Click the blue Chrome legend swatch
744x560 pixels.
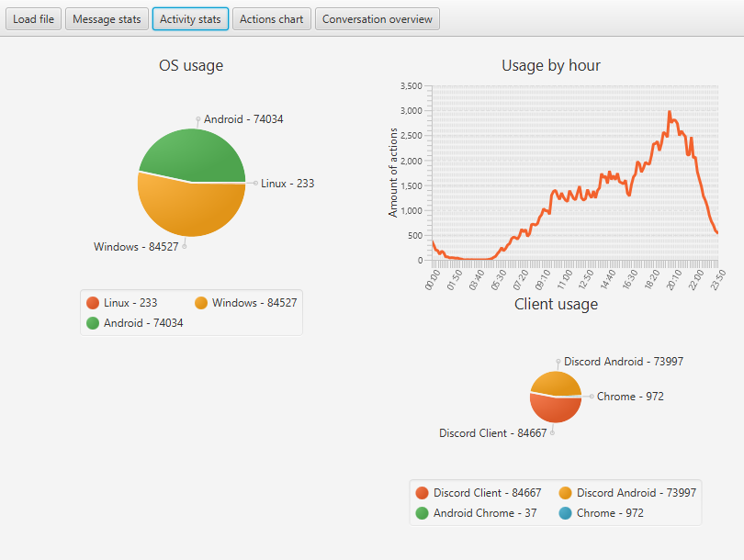click(x=565, y=513)
